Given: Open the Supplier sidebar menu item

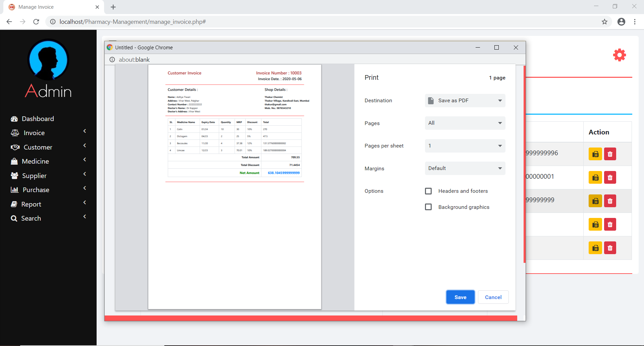Looking at the screenshot, I should click(x=48, y=175).
